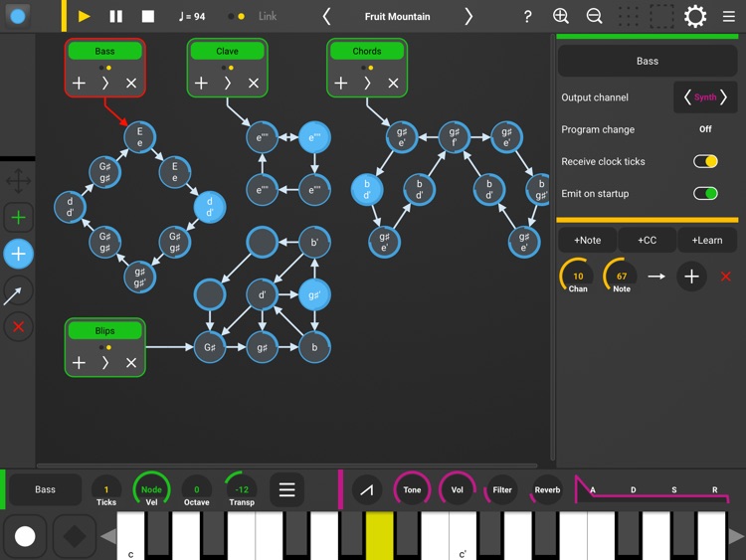
Task: Activate the dashed selection rectangle tool
Action: click(661, 17)
